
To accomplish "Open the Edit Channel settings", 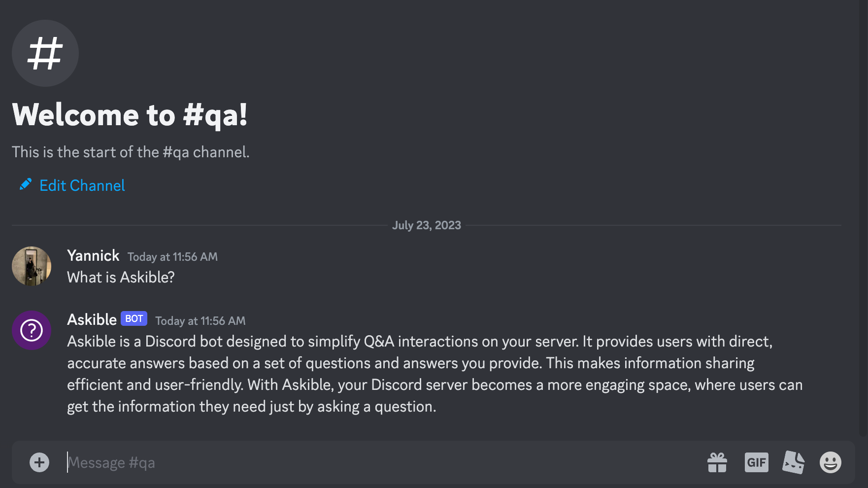I will [82, 185].
